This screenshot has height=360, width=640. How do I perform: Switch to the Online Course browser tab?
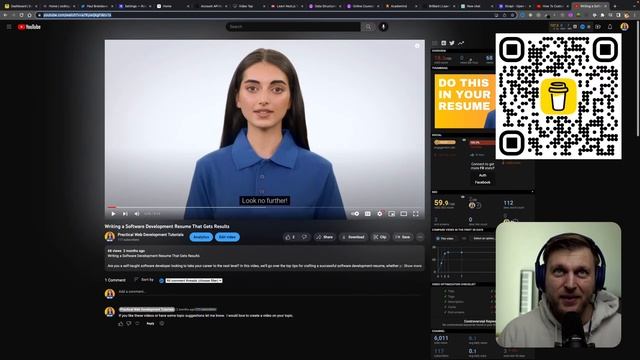point(362,7)
